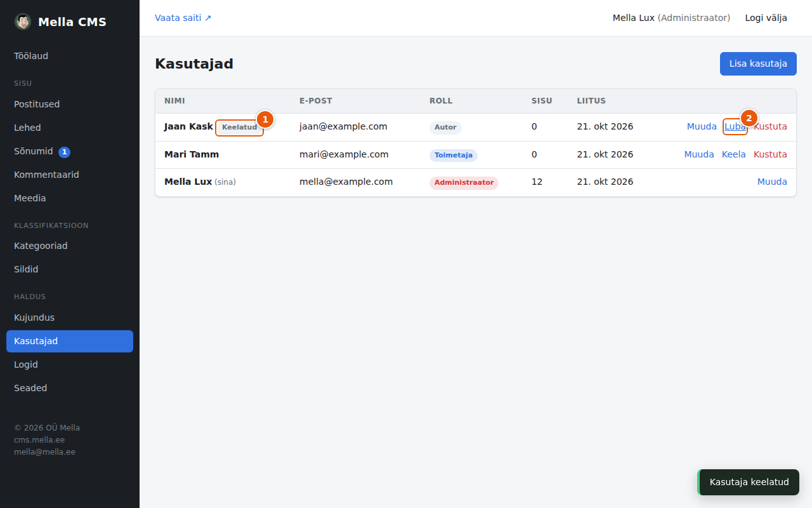
Task: Follow the Vaata saiti link
Action: 183,18
